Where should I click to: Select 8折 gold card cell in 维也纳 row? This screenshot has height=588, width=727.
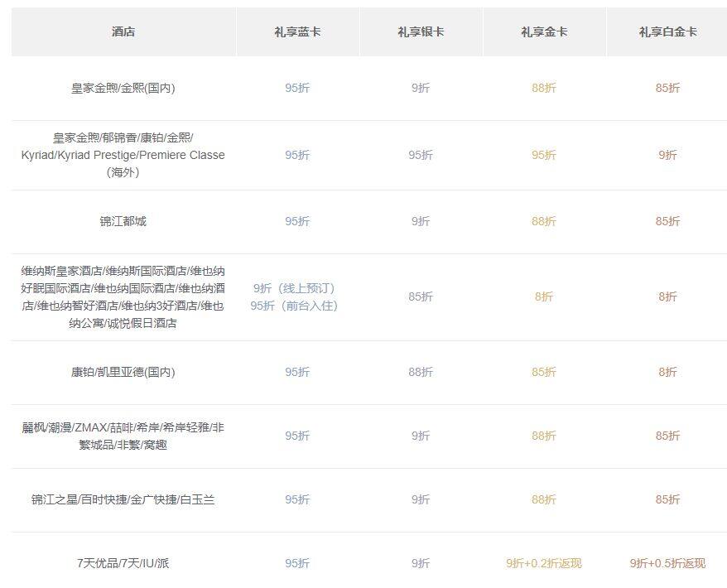click(544, 296)
